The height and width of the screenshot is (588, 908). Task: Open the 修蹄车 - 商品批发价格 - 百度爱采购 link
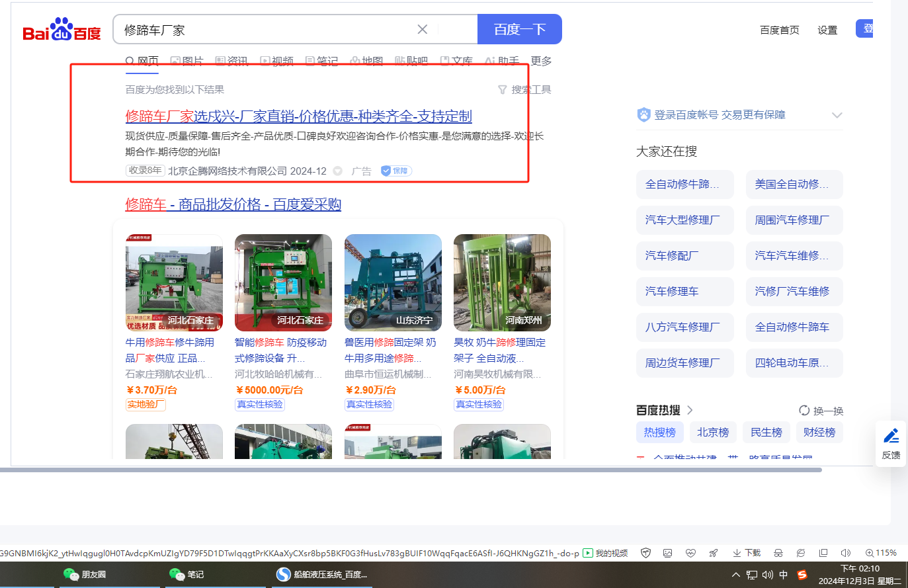(x=233, y=204)
